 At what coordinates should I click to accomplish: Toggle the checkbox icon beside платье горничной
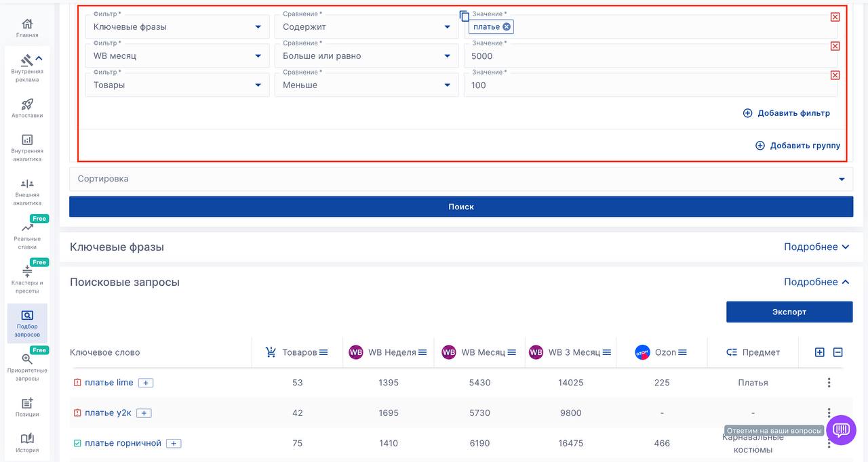[x=77, y=444]
